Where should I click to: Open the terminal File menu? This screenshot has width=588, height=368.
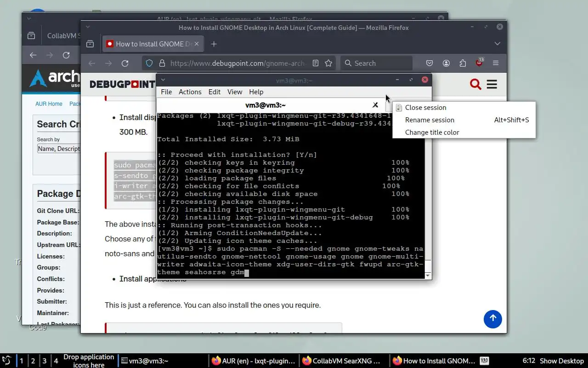click(x=166, y=92)
